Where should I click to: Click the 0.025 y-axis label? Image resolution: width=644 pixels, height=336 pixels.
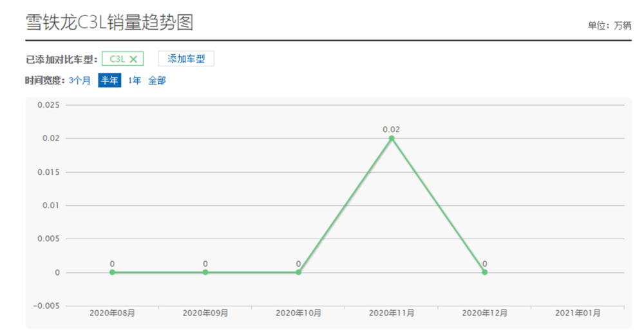tap(48, 105)
